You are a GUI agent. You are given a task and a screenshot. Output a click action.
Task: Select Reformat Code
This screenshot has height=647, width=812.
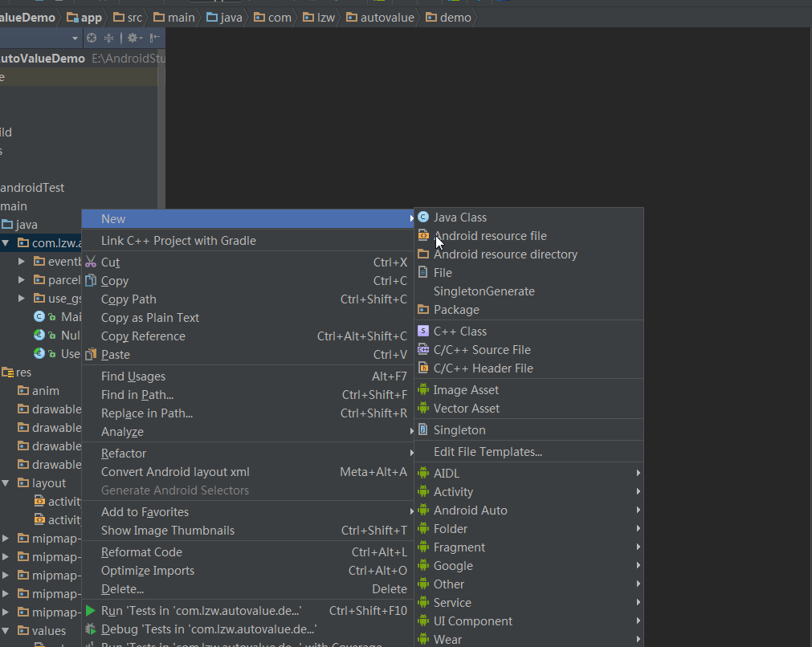click(x=248, y=552)
